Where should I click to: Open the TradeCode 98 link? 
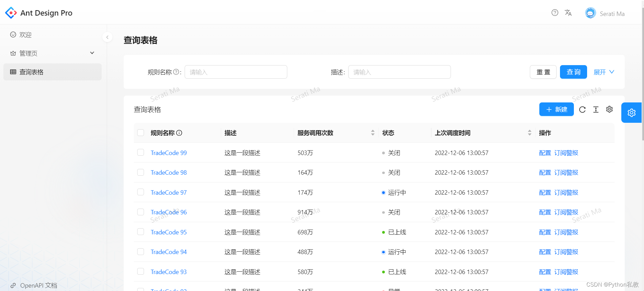[x=169, y=173]
